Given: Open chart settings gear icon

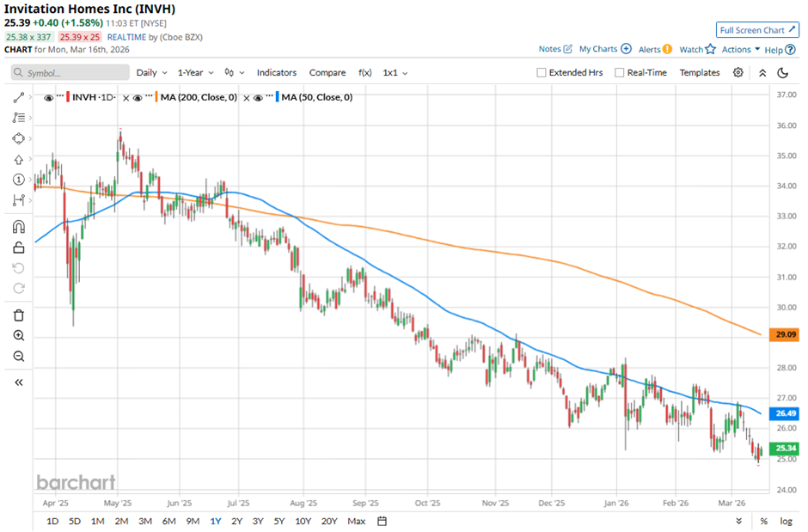Looking at the screenshot, I should 738,73.
